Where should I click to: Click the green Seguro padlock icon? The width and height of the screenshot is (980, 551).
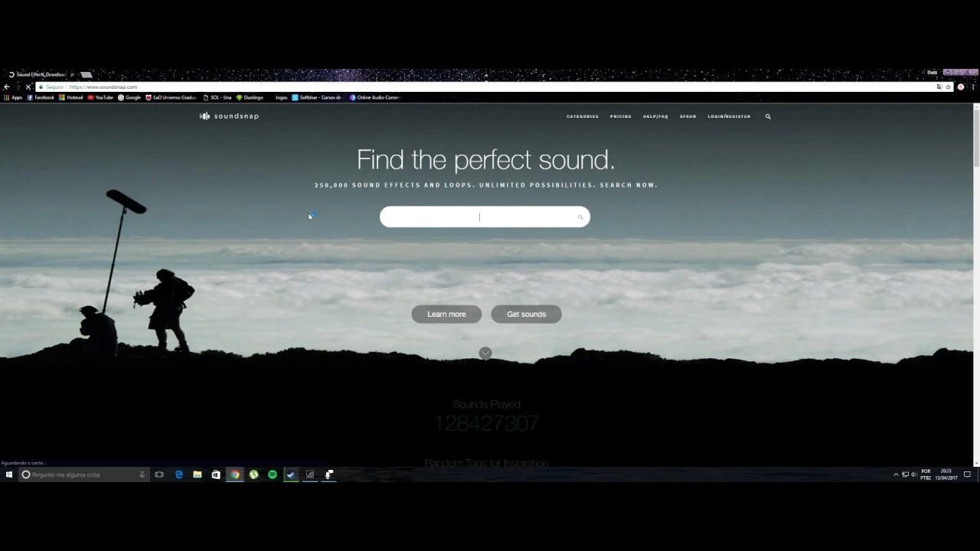(x=41, y=87)
